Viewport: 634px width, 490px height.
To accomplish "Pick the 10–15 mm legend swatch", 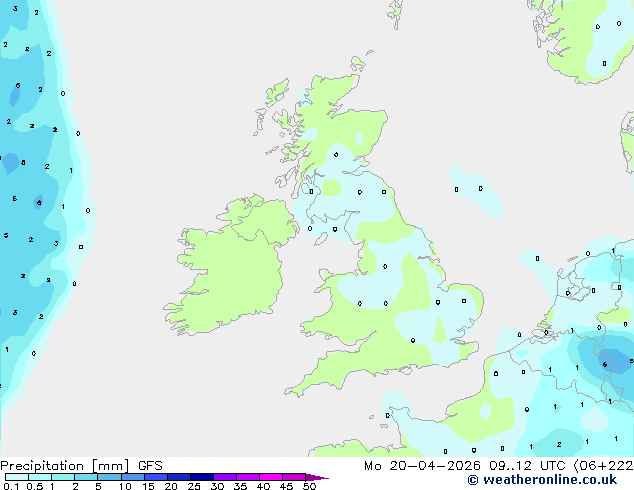I will [x=132, y=477].
